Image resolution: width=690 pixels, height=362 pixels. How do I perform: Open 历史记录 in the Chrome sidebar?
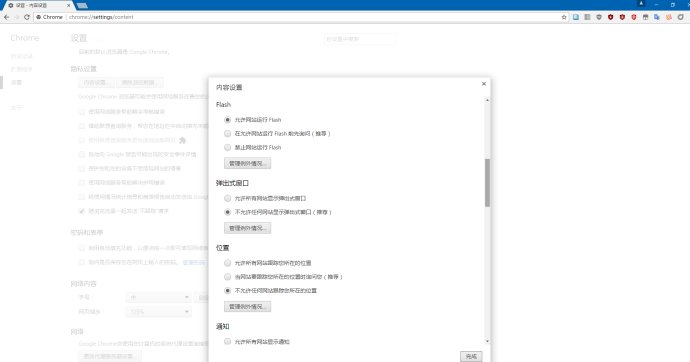pos(22,56)
